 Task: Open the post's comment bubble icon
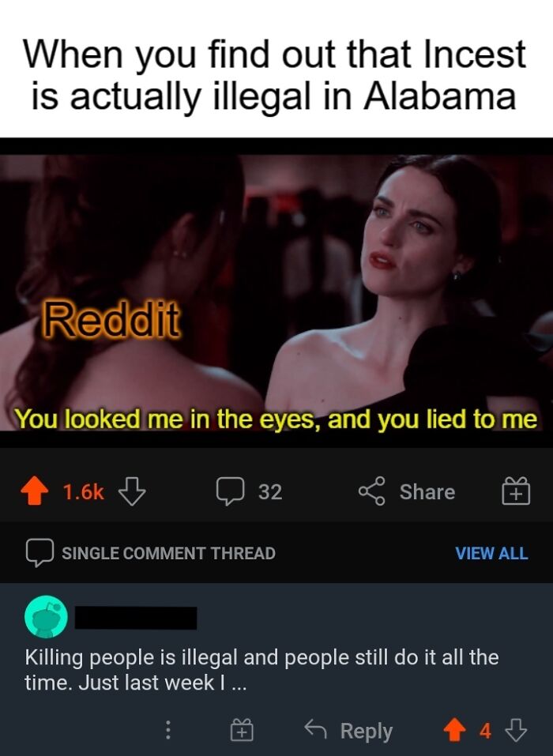click(229, 491)
